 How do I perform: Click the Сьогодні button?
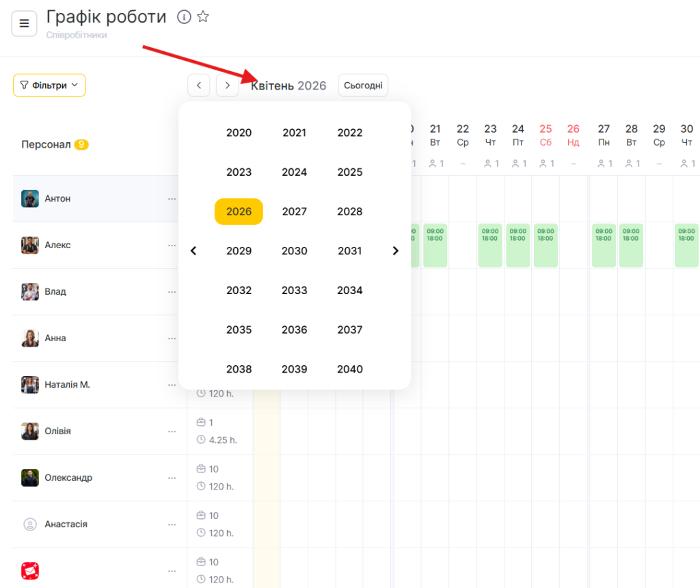point(363,85)
